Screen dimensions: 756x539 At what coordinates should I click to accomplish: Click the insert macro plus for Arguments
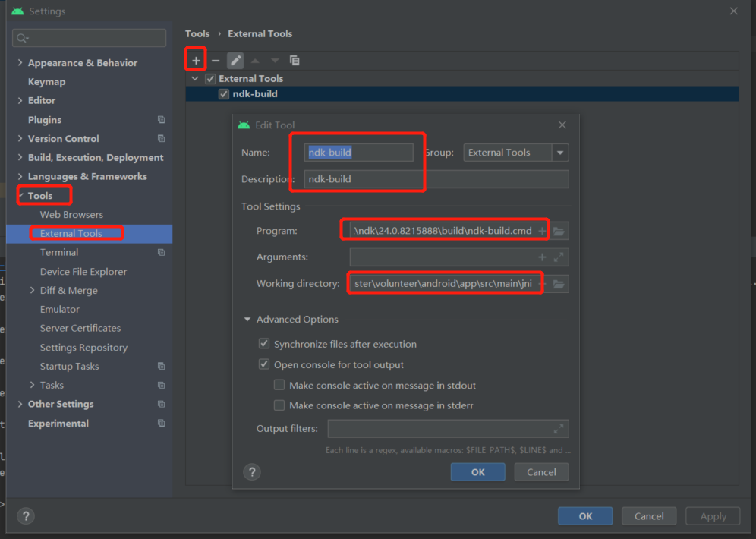pos(543,257)
